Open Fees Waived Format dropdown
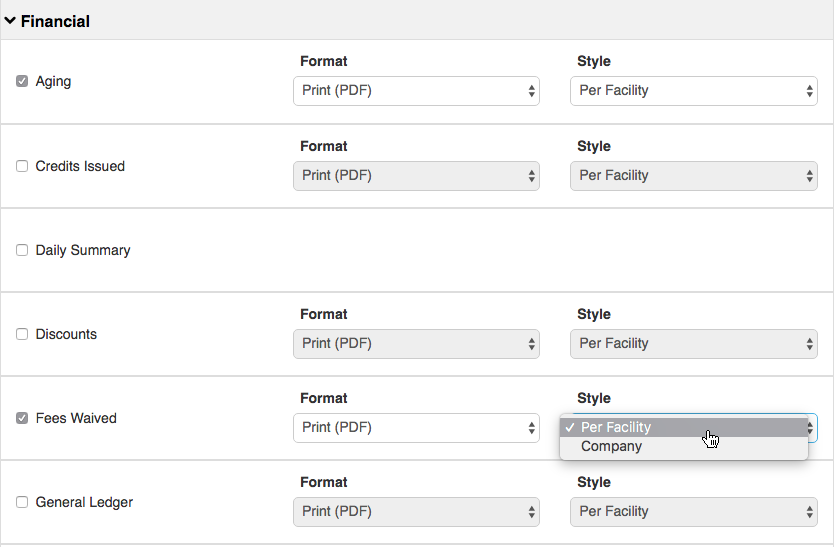Viewport: 837px width, 547px height. click(x=416, y=427)
